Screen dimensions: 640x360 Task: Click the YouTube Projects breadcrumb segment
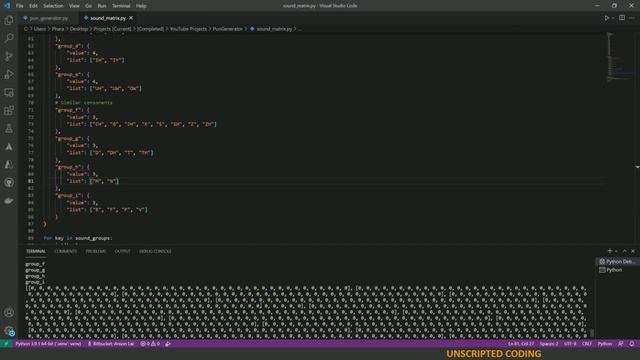pos(188,29)
